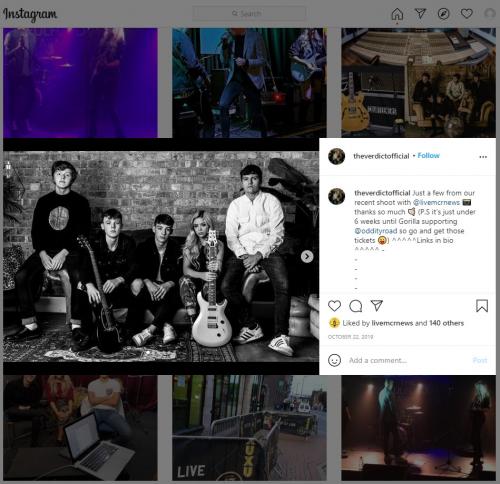Open Activity heart icon in header

(x=467, y=14)
